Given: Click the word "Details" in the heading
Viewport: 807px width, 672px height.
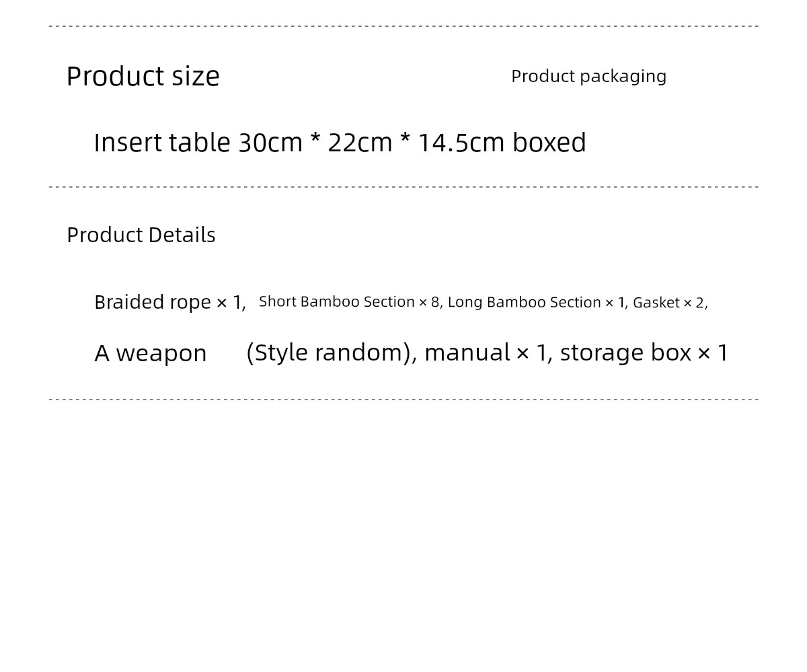Looking at the screenshot, I should coord(182,235).
